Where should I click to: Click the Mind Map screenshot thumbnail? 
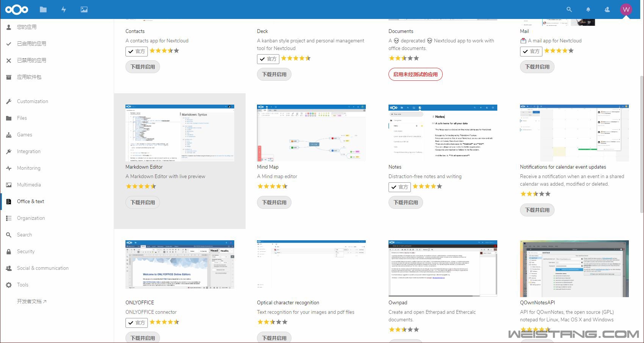pos(311,133)
